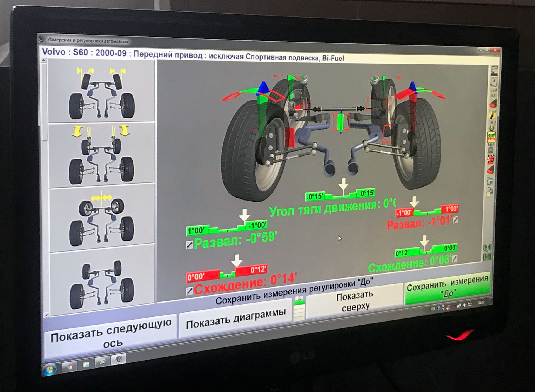Click the 'Volvo : S60 : 2000-09' vehicle header
This screenshot has height=392, width=535.
coord(84,52)
